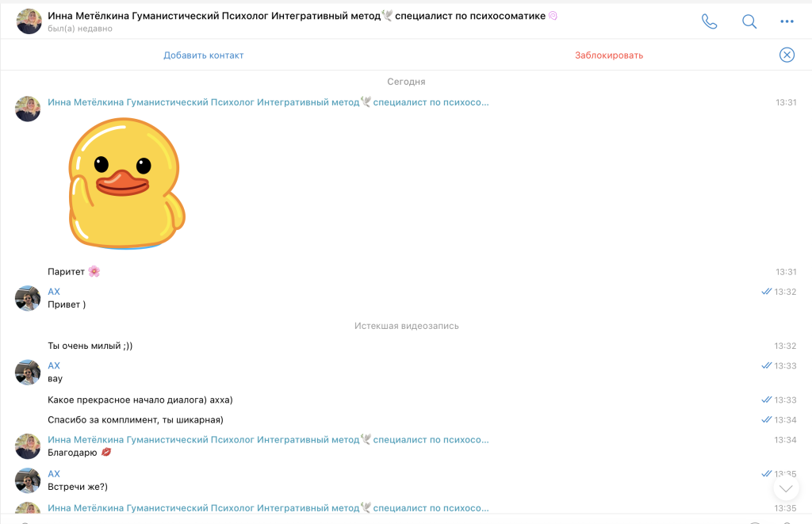The width and height of the screenshot is (812, 524).
Task: Open contact profile avatar in header
Action: (x=29, y=21)
